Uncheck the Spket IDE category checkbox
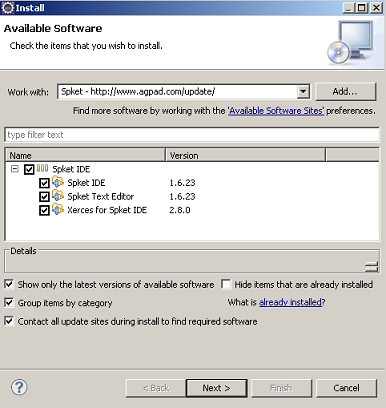 pyautogui.click(x=29, y=169)
